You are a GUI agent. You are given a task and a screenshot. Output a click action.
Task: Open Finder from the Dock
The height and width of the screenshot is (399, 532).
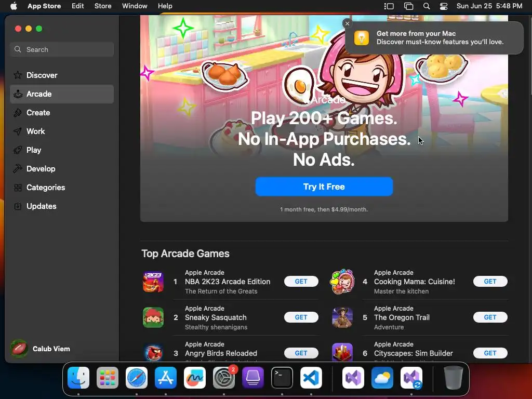78,378
